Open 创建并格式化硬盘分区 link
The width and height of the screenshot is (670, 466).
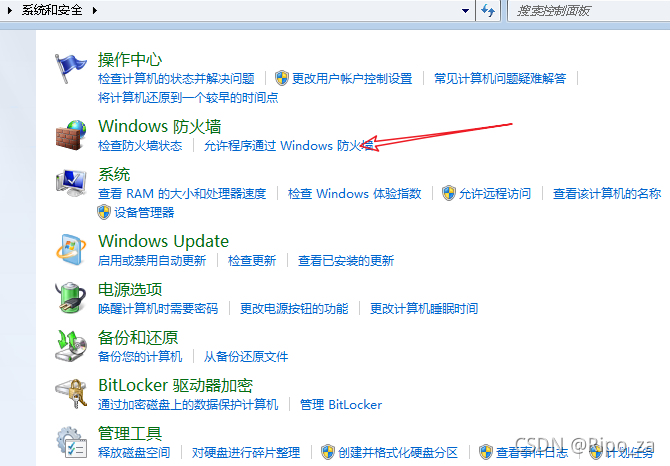[398, 452]
